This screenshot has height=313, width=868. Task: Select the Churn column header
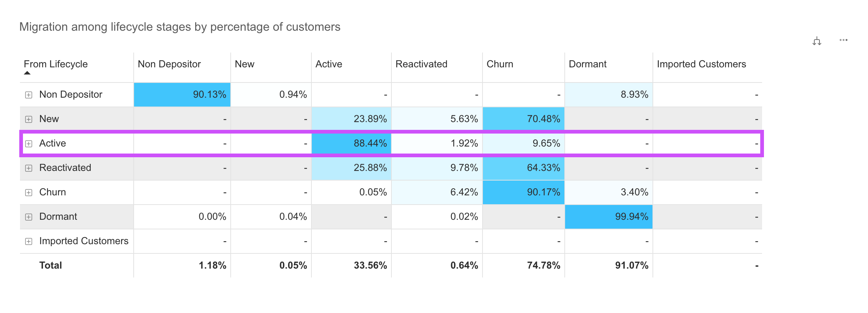pos(500,64)
